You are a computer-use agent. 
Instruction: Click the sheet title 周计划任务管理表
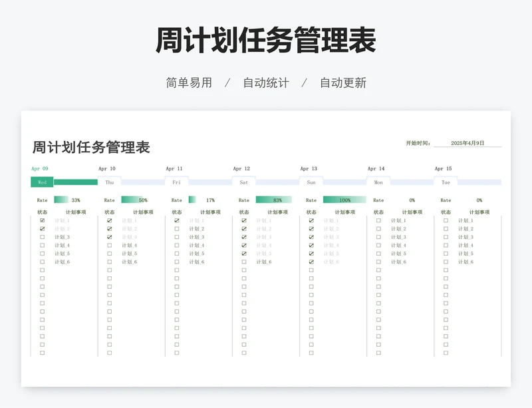91,147
